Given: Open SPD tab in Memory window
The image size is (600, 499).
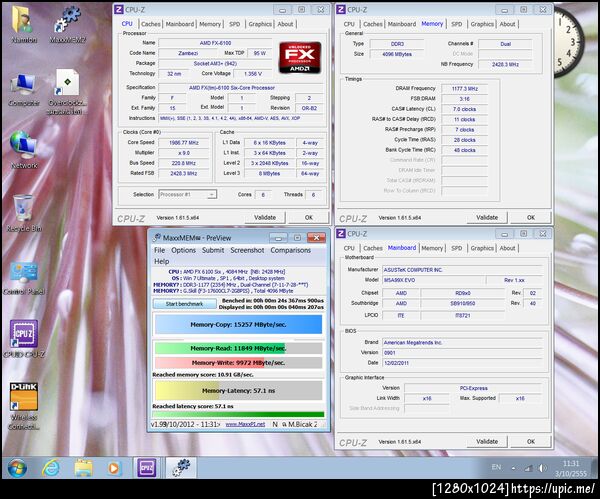Looking at the screenshot, I should point(457,24).
